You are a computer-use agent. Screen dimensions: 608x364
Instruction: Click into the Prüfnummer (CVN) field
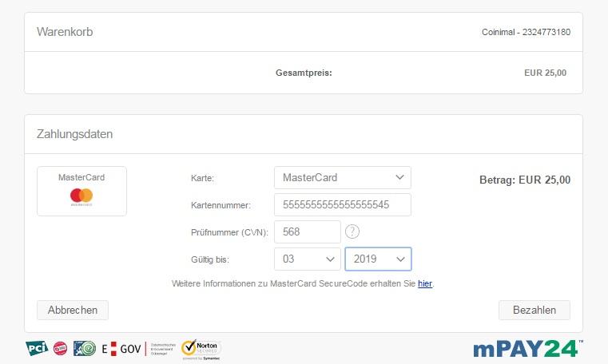[x=307, y=231]
